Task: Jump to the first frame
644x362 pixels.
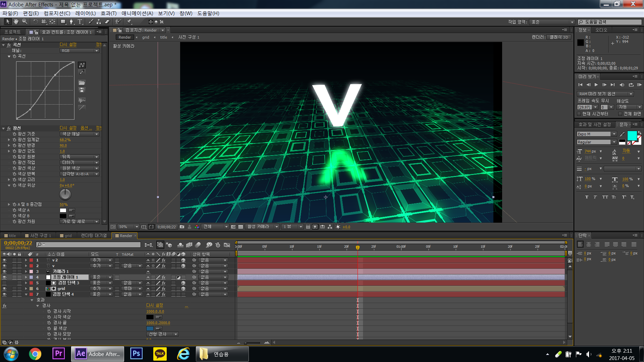Action: click(580, 85)
